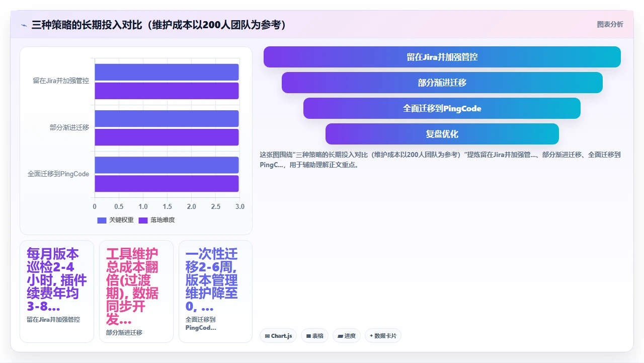Click the x-axis value 3.0
The height and width of the screenshot is (363, 644).
coord(240,206)
